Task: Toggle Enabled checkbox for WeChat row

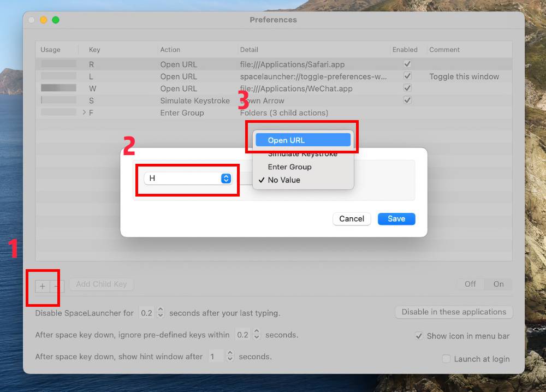Action: tap(407, 88)
